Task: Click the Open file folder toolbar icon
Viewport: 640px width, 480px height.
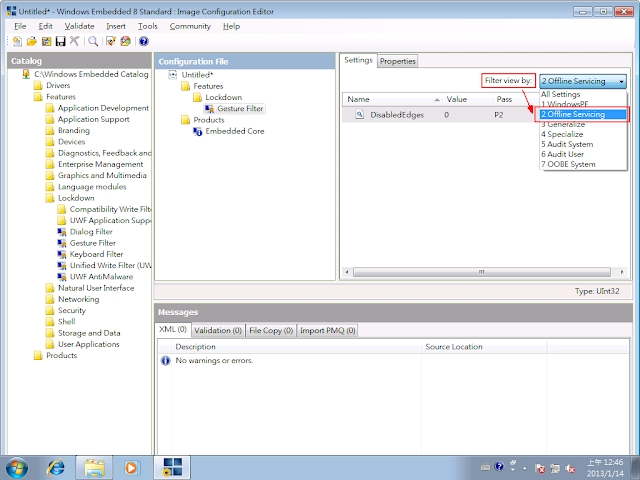Action: [x=31, y=41]
